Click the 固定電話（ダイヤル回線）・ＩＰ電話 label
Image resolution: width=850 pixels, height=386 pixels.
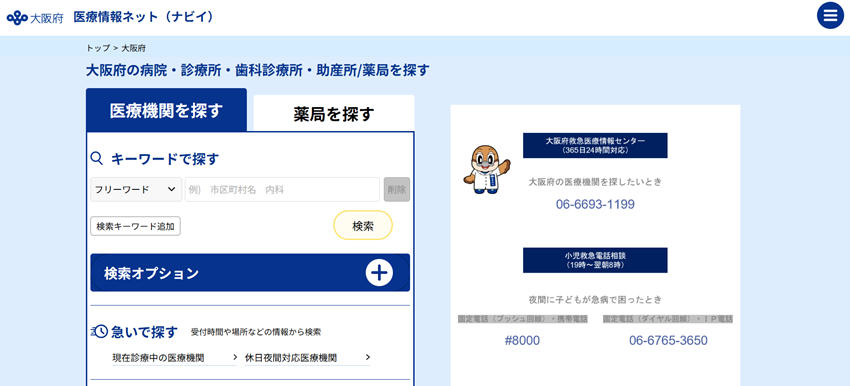pyautogui.click(x=668, y=319)
